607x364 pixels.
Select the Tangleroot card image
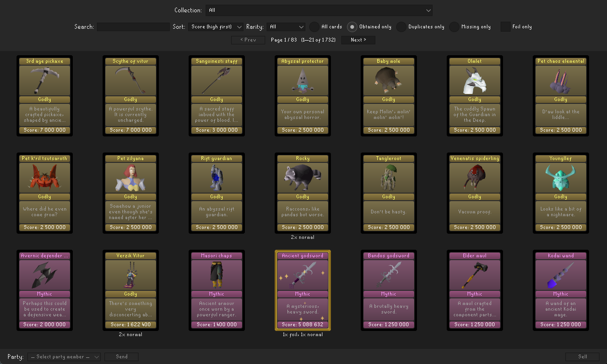389,178
